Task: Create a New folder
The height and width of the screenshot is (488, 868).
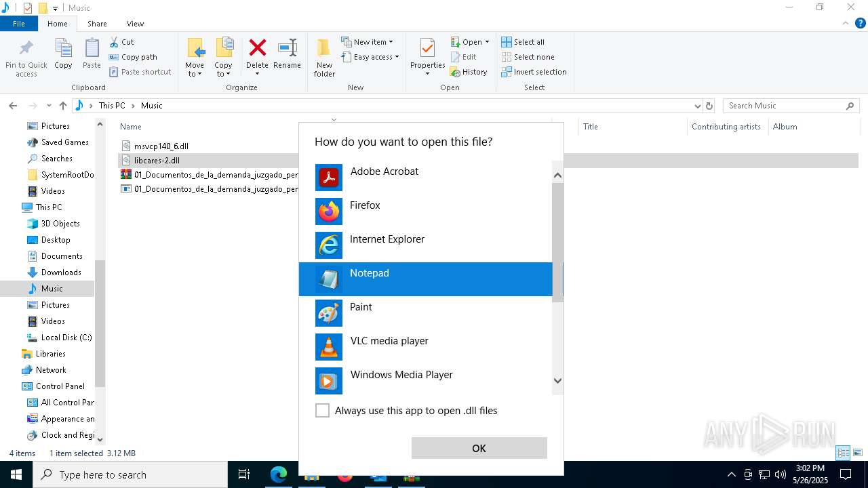Action: click(x=324, y=58)
